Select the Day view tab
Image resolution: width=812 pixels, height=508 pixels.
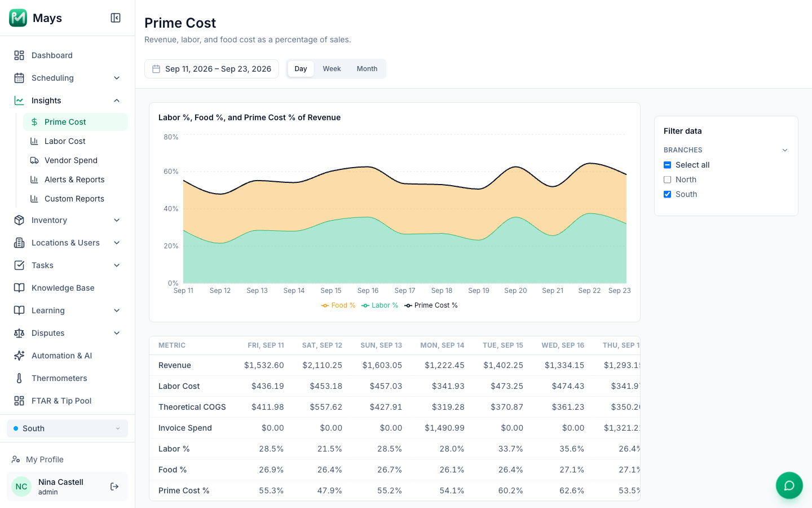click(301, 69)
